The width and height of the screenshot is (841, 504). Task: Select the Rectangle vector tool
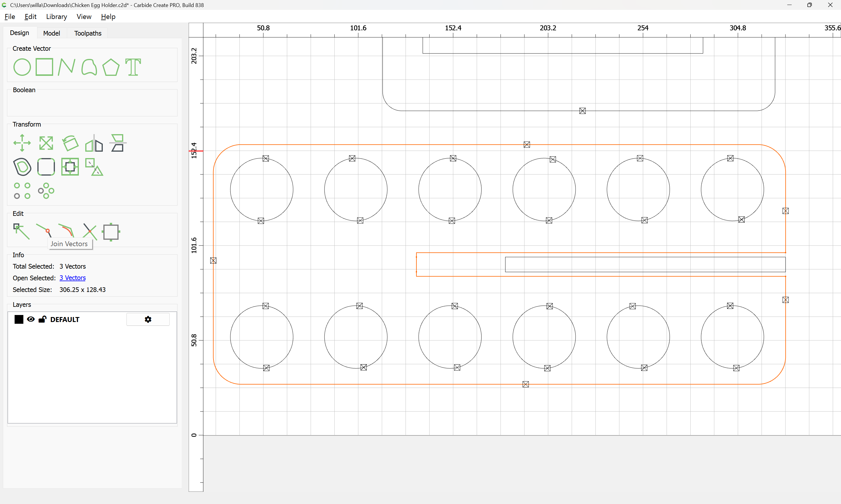[x=44, y=67]
